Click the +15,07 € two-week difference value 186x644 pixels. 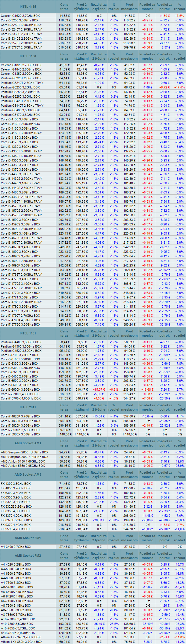[98, 389]
